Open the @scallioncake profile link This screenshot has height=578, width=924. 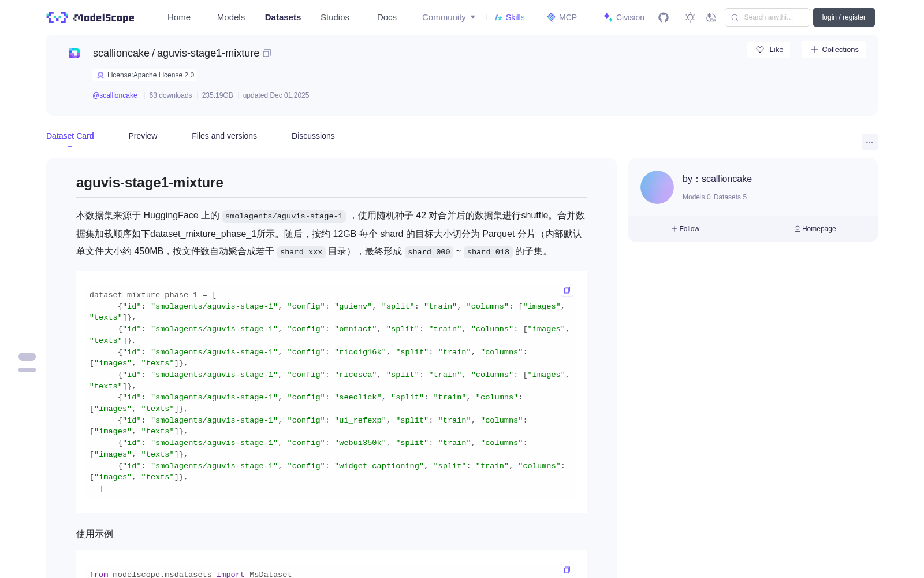click(115, 95)
